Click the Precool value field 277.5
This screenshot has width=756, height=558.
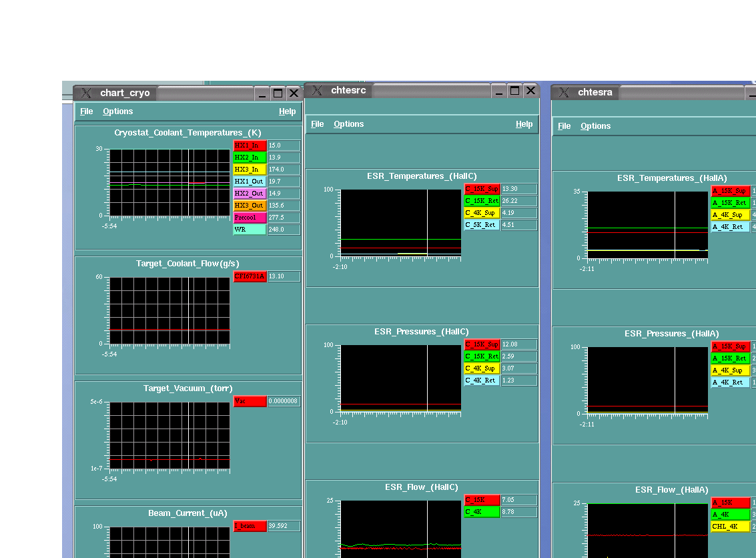click(x=284, y=218)
